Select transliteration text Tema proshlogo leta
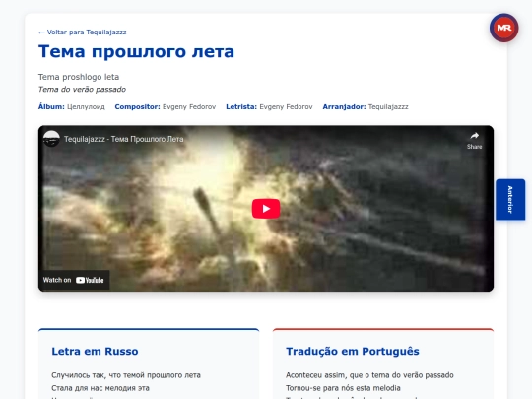This screenshot has width=532, height=399. point(79,77)
